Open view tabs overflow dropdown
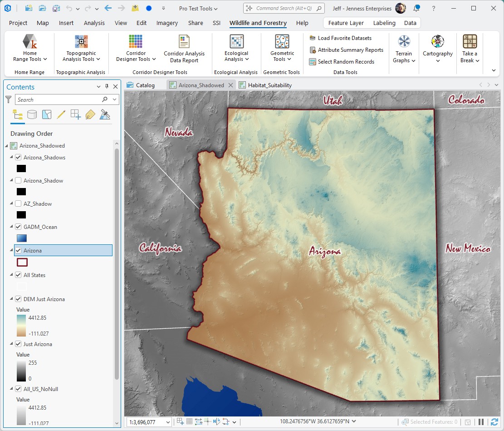The height and width of the screenshot is (431, 504). click(497, 85)
